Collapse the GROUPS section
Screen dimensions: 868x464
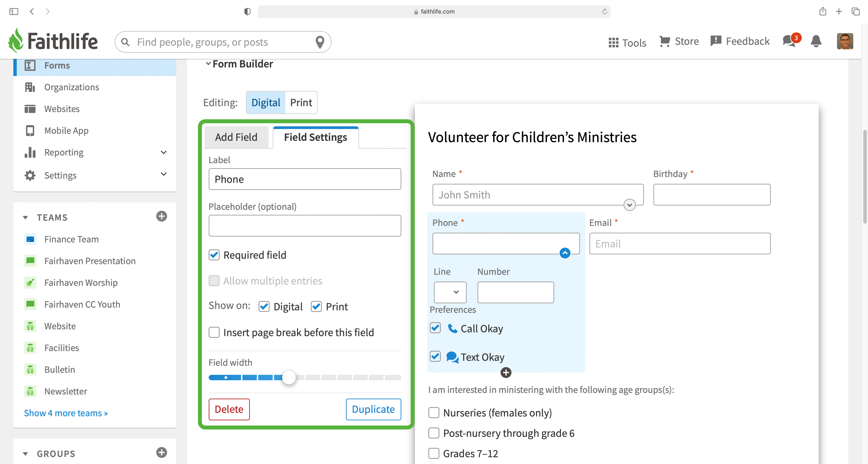tap(25, 454)
